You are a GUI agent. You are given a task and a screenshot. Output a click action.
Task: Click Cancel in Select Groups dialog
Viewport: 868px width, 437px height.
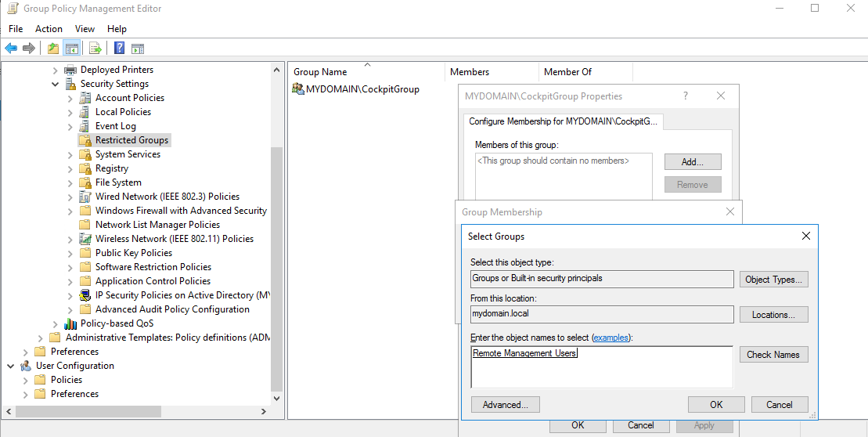780,405
